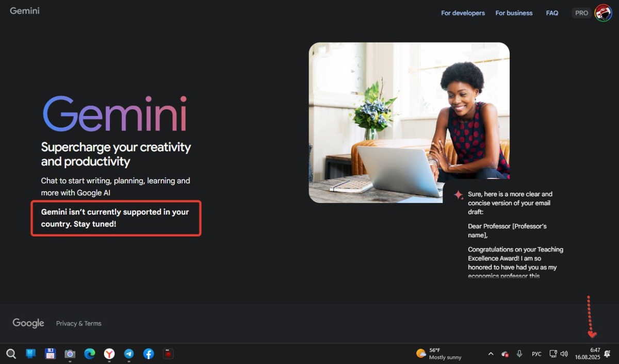The width and height of the screenshot is (619, 364).
Task: Click the Congratulations on your Teaching paragraph
Action: [x=516, y=262]
